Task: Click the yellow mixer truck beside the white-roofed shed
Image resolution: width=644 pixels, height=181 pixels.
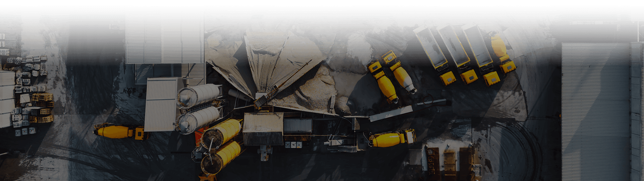Action: point(121,131)
